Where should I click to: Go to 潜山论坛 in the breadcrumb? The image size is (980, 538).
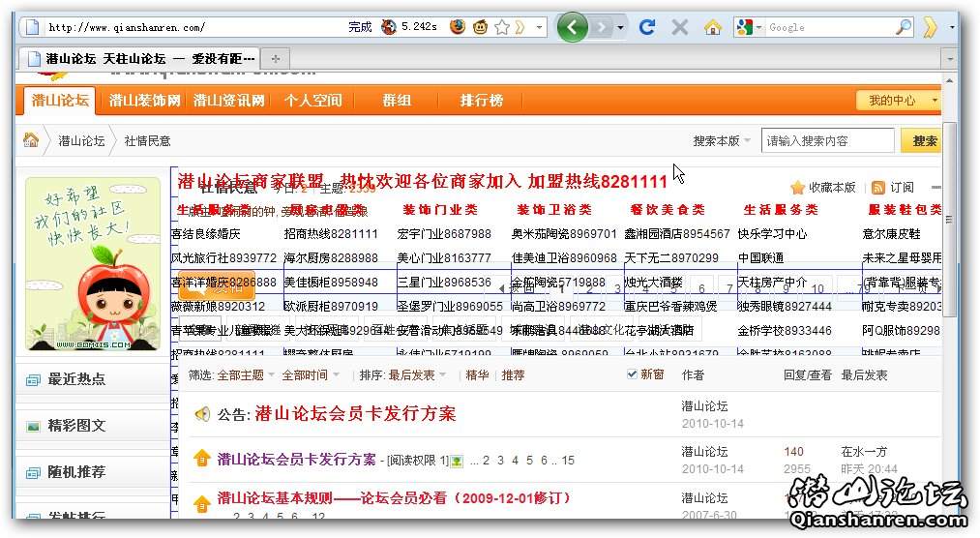(x=82, y=140)
